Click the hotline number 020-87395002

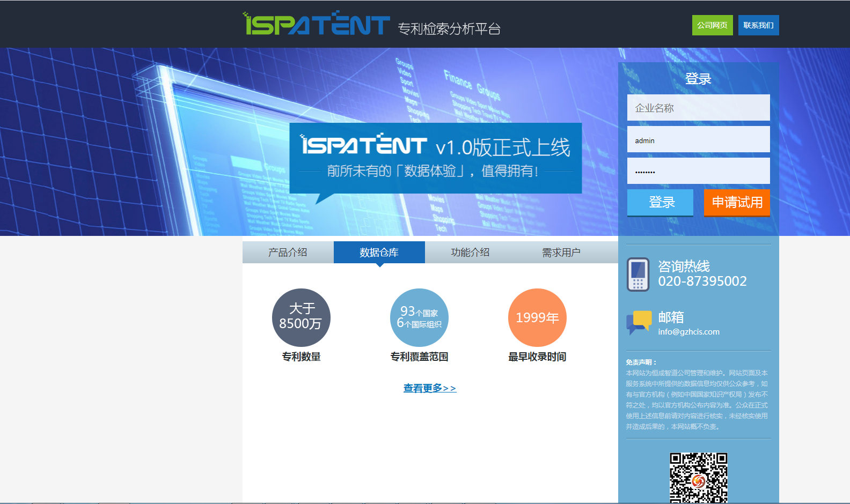click(x=702, y=281)
